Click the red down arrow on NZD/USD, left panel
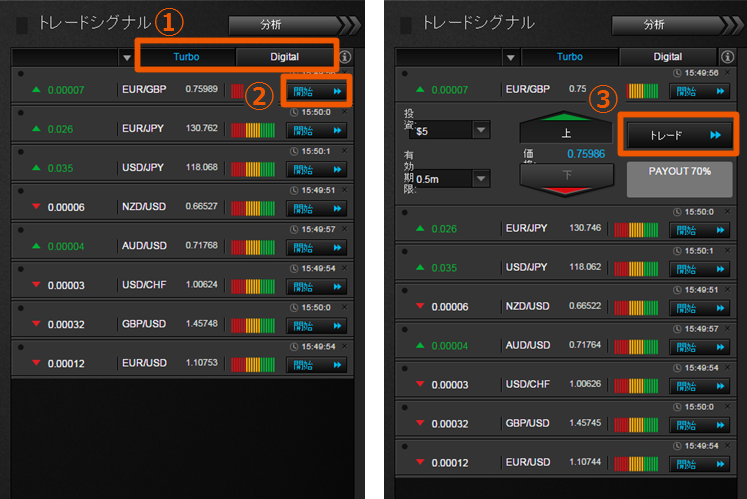Image resolution: width=747 pixels, height=499 pixels. 36,206
